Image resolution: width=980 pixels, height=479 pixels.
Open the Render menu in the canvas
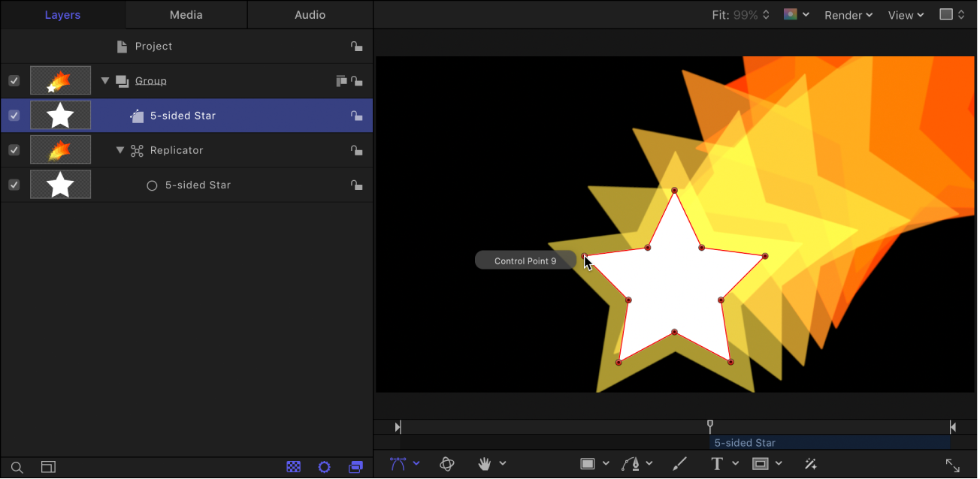point(848,14)
